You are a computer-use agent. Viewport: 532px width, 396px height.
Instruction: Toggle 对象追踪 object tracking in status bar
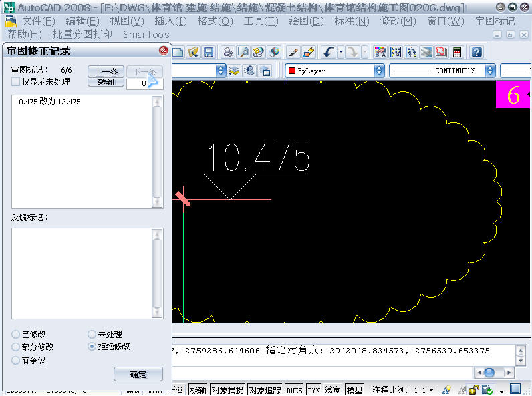[x=265, y=390]
